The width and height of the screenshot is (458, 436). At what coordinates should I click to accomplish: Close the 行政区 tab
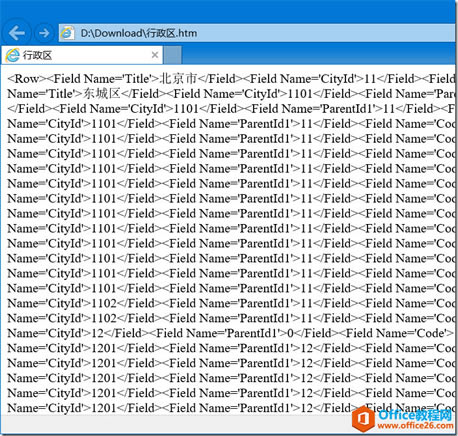[x=155, y=55]
